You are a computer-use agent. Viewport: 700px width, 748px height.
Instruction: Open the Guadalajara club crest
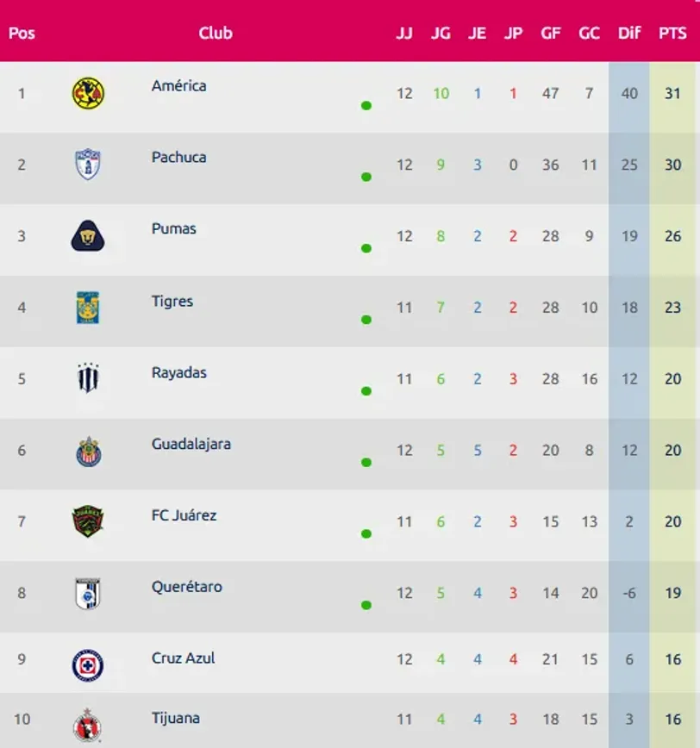pyautogui.click(x=88, y=451)
